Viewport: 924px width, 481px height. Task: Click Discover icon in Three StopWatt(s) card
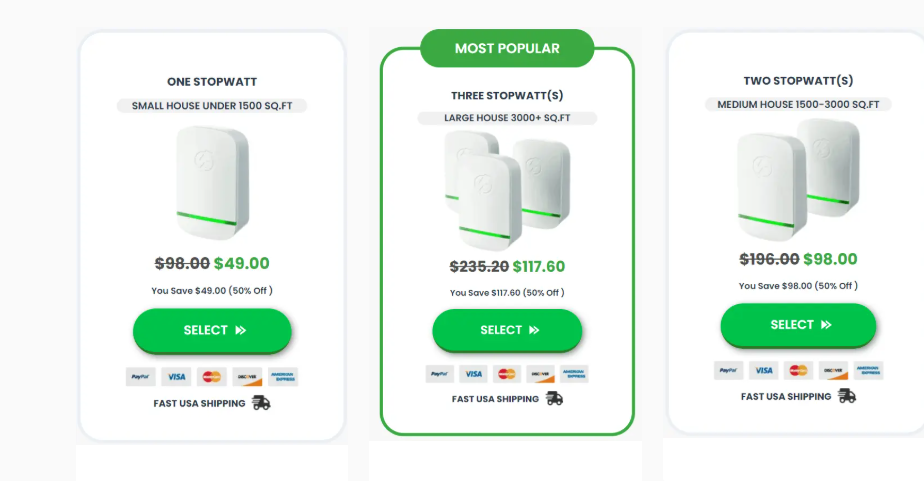click(540, 374)
